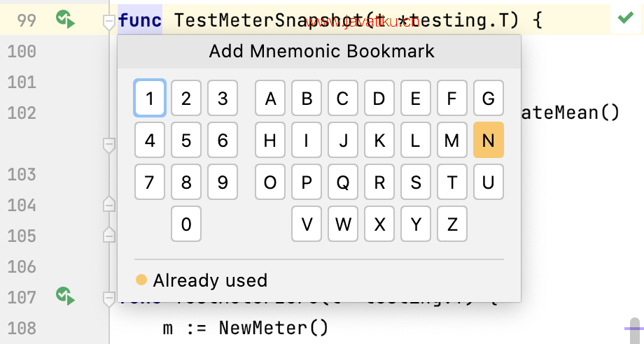Pick the J mnemonic key
644x344 pixels.
point(343,140)
